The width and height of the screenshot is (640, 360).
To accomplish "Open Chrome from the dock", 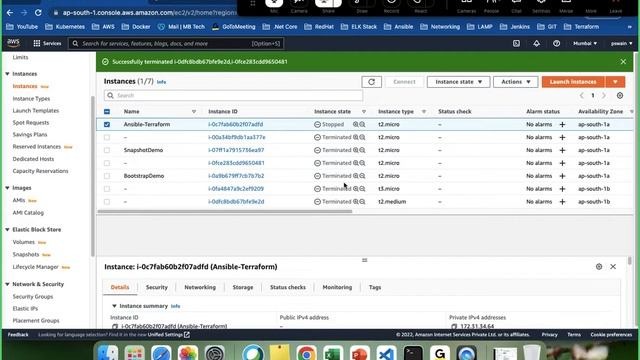I will pyautogui.click(x=306, y=353).
